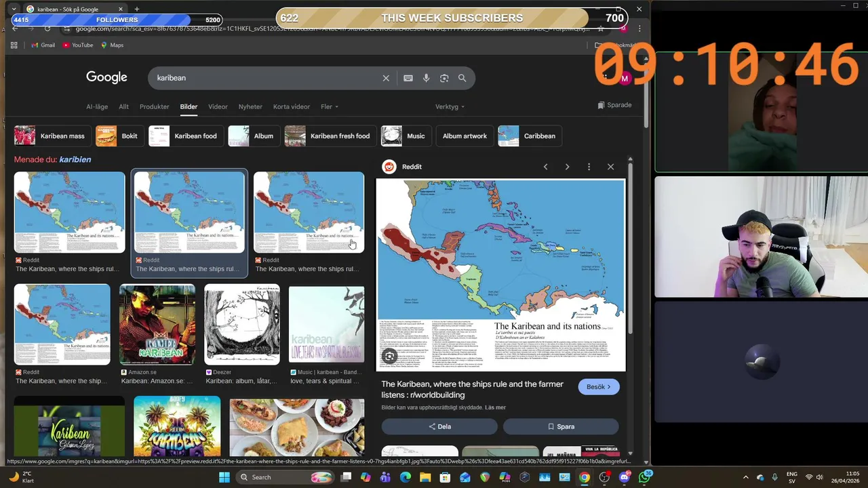
Task: Open the on-screen keyboard input tool
Action: [408, 78]
